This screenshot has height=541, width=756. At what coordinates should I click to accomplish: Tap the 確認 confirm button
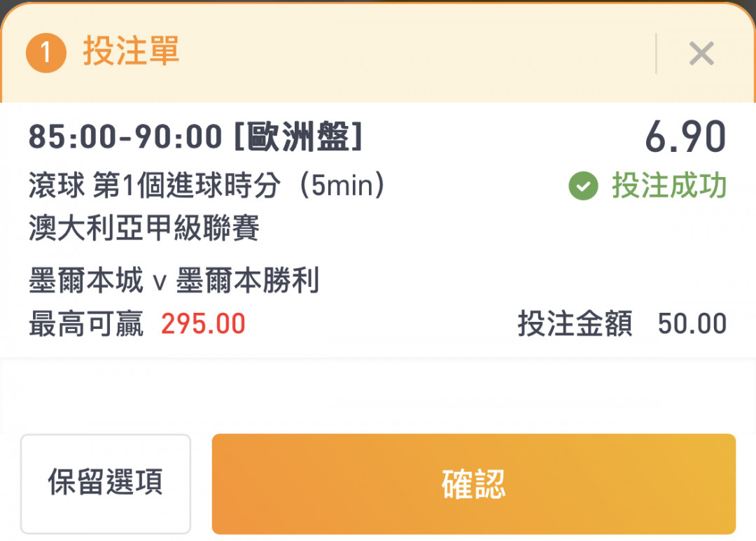(x=473, y=484)
